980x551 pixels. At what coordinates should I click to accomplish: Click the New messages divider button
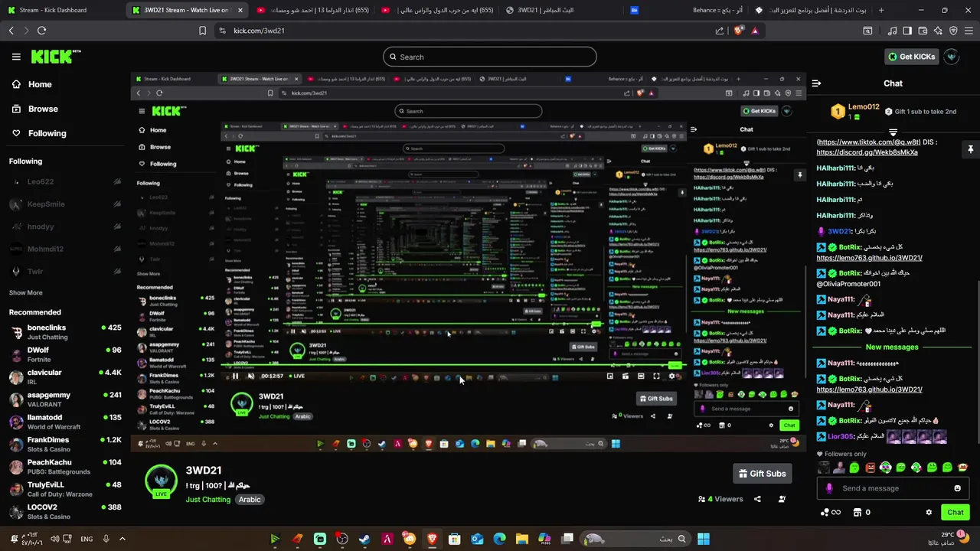(x=892, y=347)
